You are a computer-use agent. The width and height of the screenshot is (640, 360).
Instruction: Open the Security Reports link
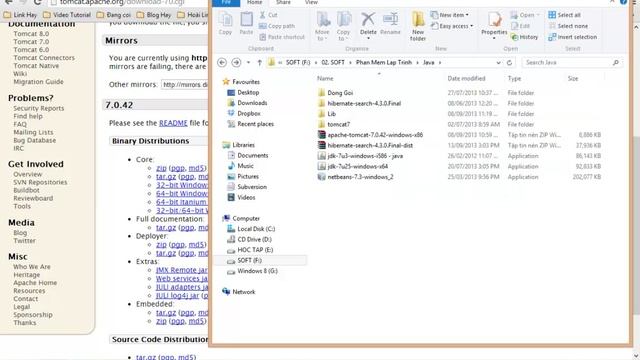point(39,108)
